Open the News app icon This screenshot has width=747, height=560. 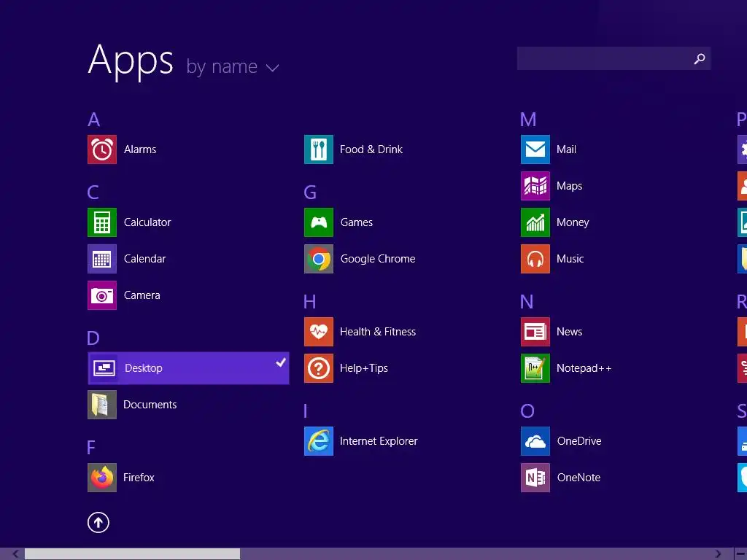[535, 332]
